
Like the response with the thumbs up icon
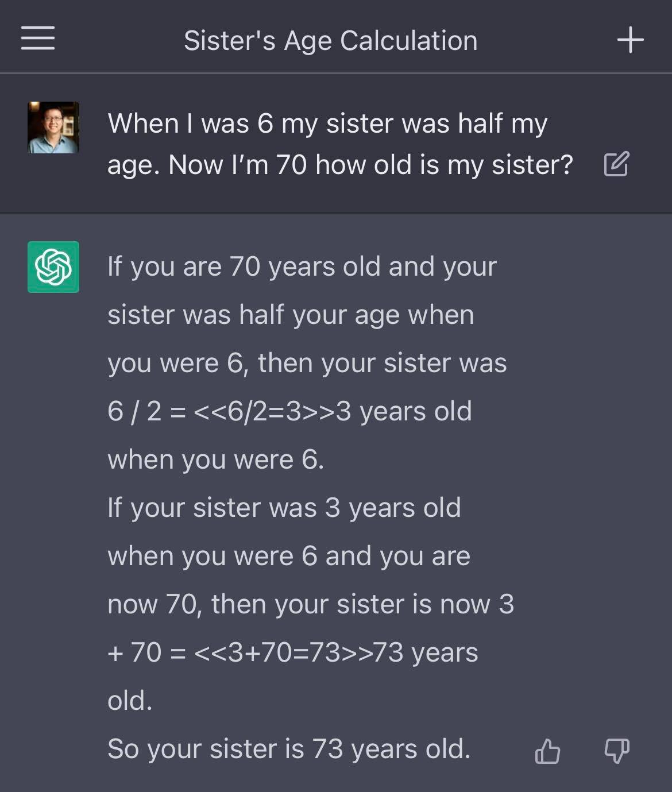tap(547, 751)
